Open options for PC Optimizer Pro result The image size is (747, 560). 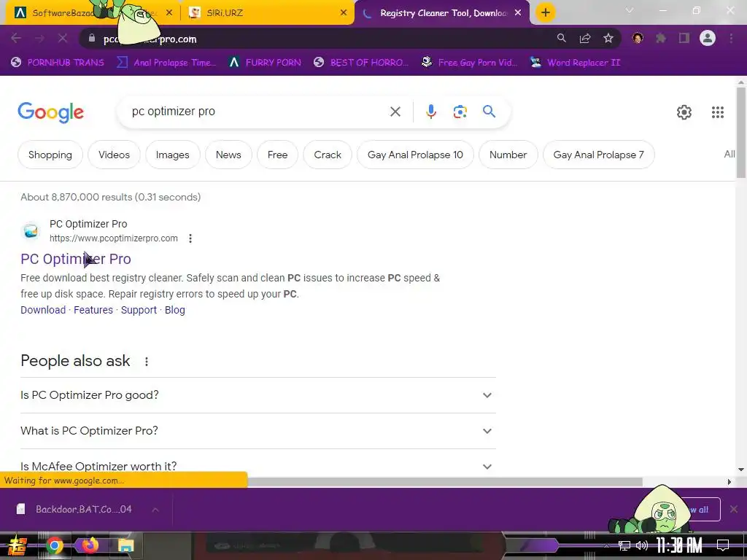tap(190, 238)
